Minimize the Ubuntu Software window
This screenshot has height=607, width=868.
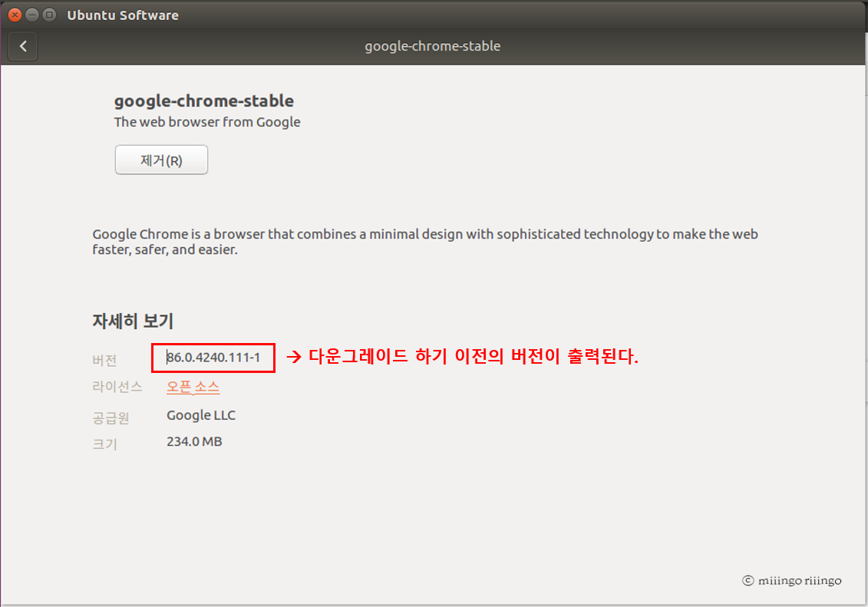tap(32, 15)
